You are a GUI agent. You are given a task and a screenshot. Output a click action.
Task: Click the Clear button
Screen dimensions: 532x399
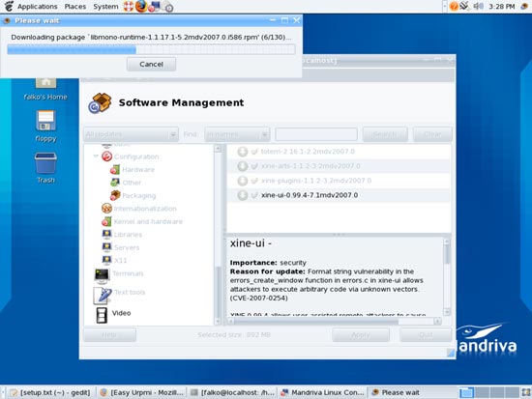pos(432,134)
